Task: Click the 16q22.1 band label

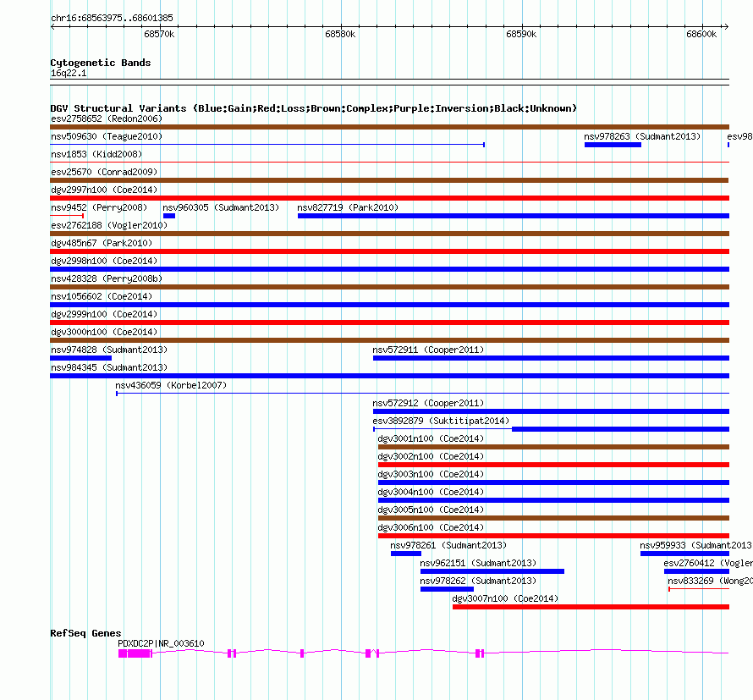Action: tap(69, 73)
